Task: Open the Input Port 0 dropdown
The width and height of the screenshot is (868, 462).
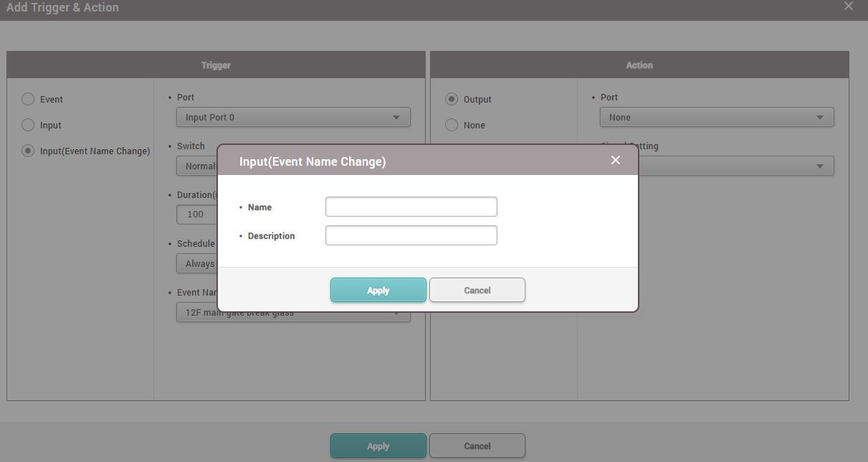Action: point(293,117)
